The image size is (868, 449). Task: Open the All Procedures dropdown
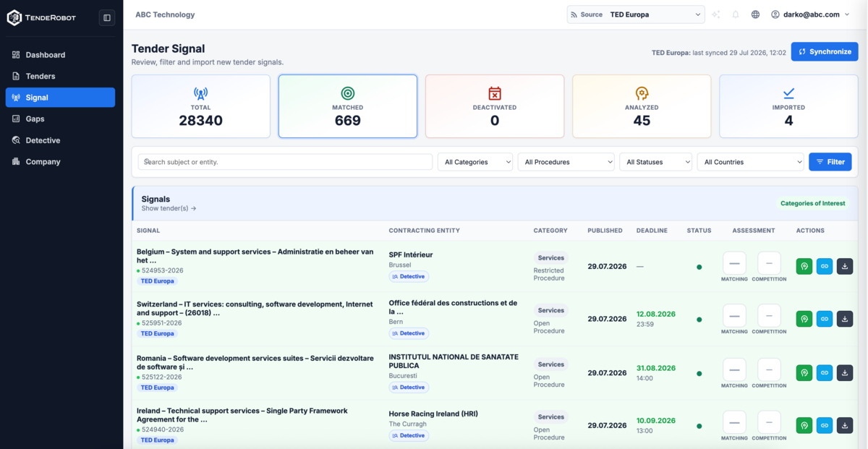[566, 162]
